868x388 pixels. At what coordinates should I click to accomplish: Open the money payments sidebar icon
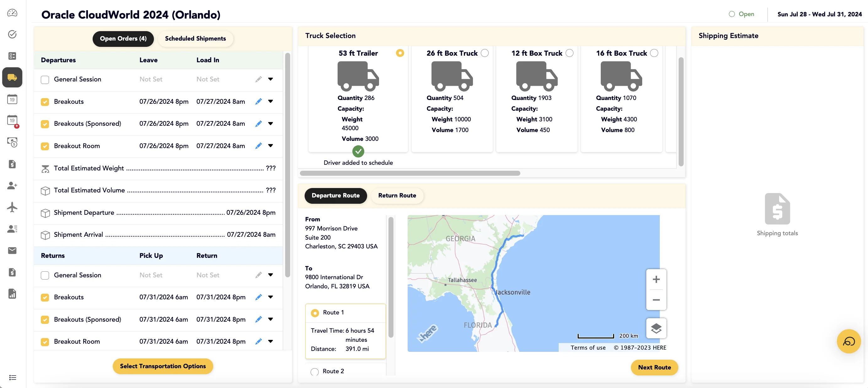point(12,142)
